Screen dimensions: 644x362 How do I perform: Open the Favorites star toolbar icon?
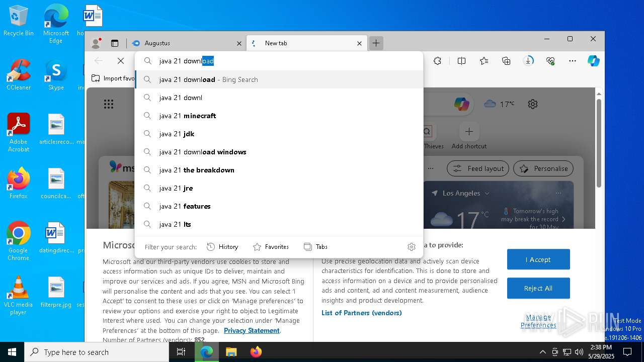[x=484, y=61]
